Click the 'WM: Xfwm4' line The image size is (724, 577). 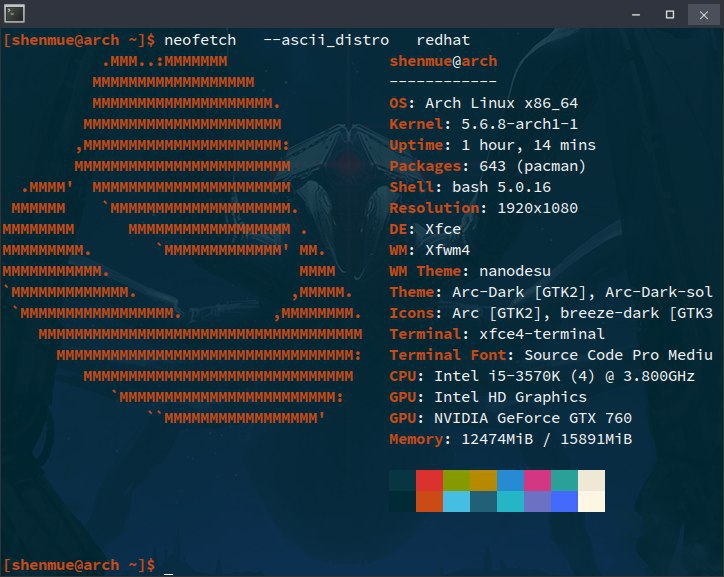pos(430,250)
